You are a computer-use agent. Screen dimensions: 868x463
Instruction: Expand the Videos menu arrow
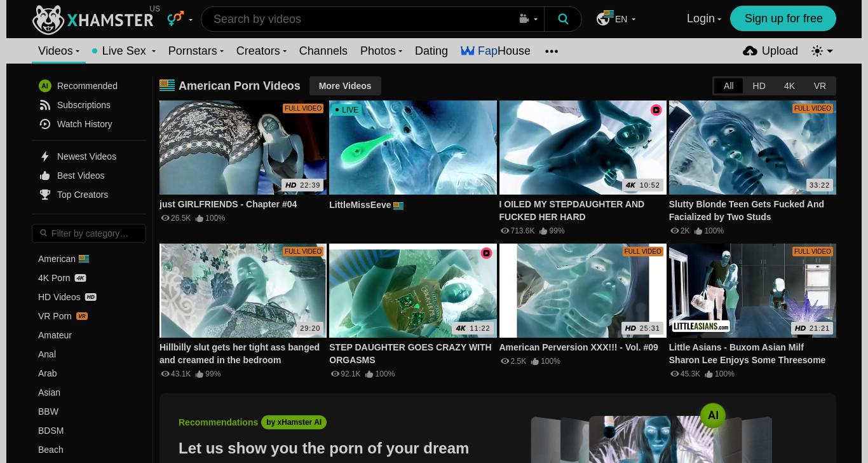tap(78, 52)
